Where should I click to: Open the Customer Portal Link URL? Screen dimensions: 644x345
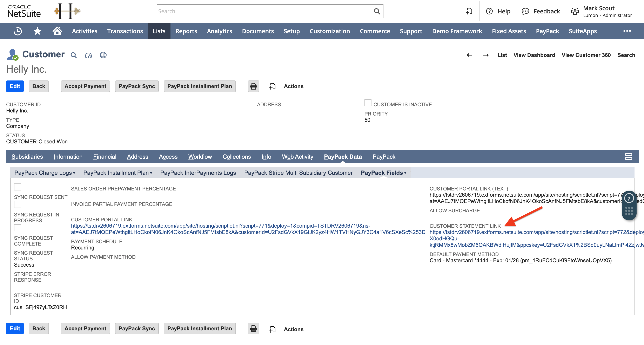pos(248,229)
